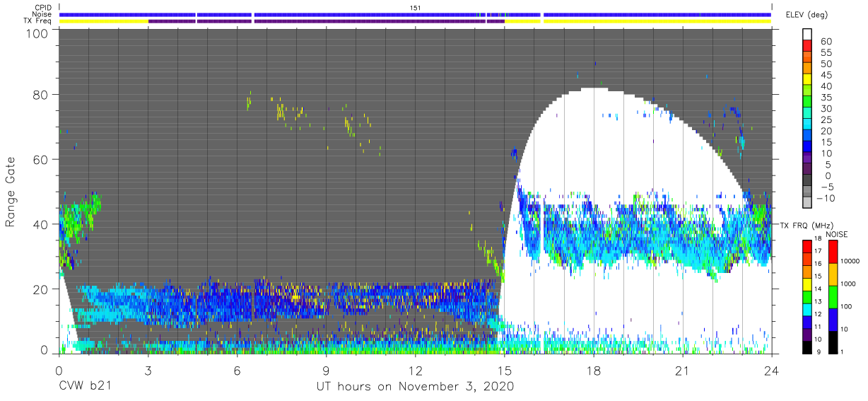Click x-axis tick label '12'
868x401 pixels.
pos(415,371)
